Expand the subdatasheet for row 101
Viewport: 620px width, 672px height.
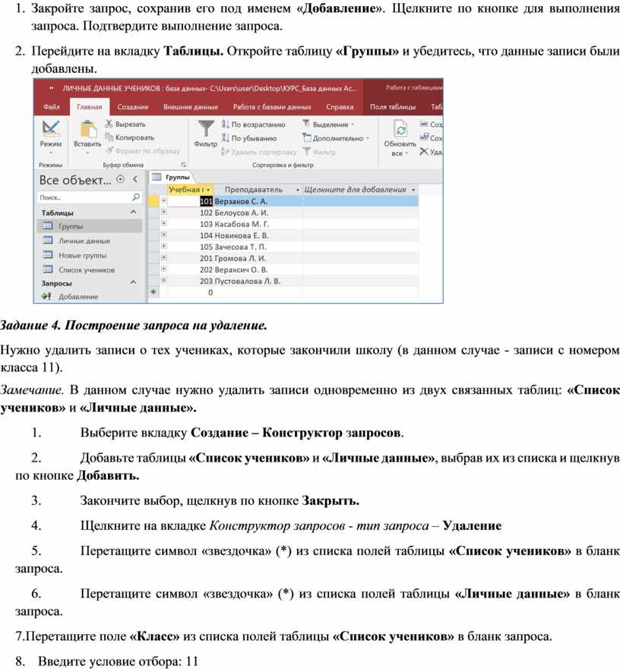[163, 200]
